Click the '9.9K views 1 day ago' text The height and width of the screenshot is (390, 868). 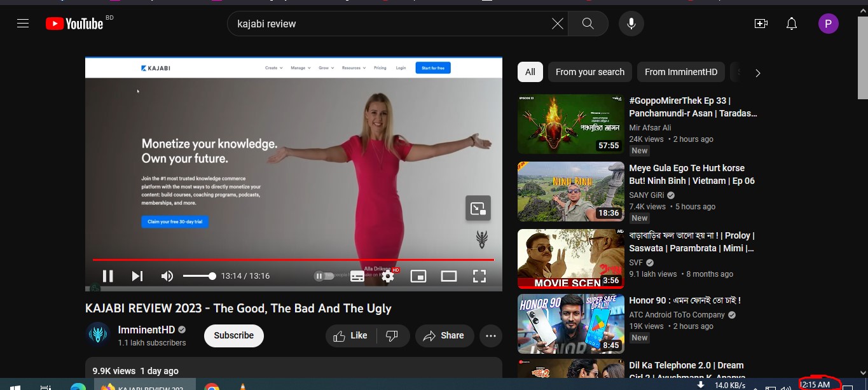click(135, 371)
